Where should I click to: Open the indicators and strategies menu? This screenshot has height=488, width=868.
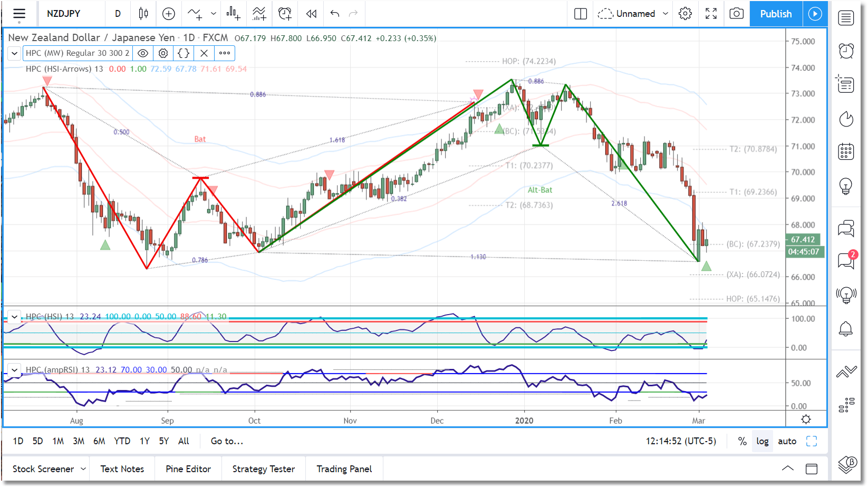coord(195,14)
